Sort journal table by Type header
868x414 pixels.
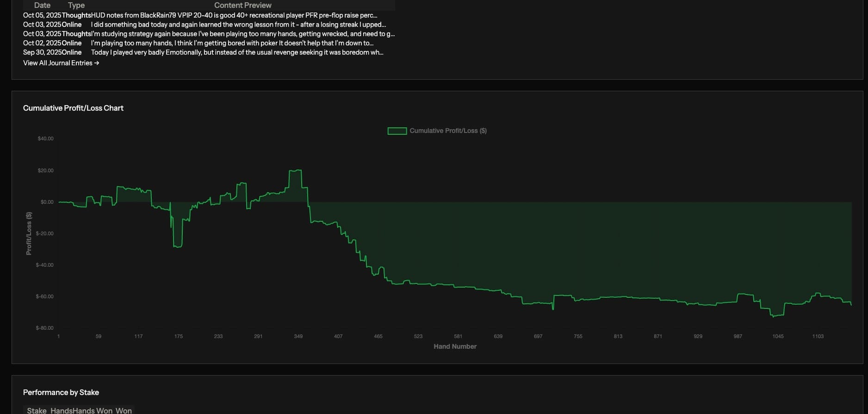click(76, 5)
